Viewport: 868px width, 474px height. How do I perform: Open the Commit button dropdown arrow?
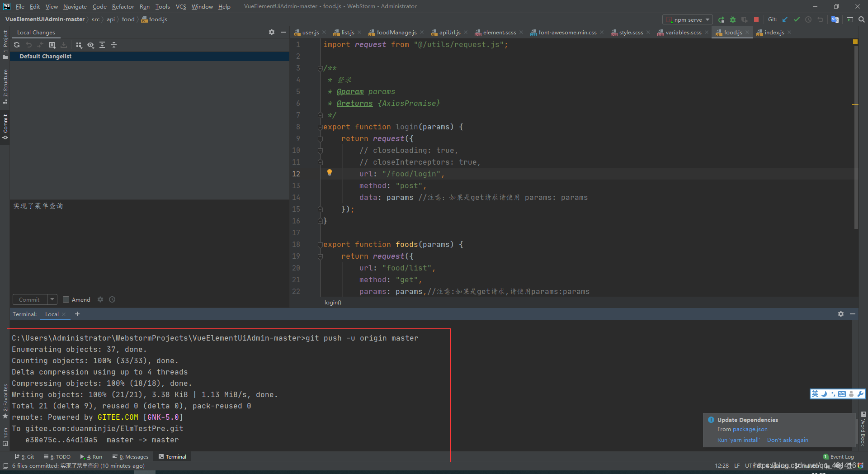52,299
